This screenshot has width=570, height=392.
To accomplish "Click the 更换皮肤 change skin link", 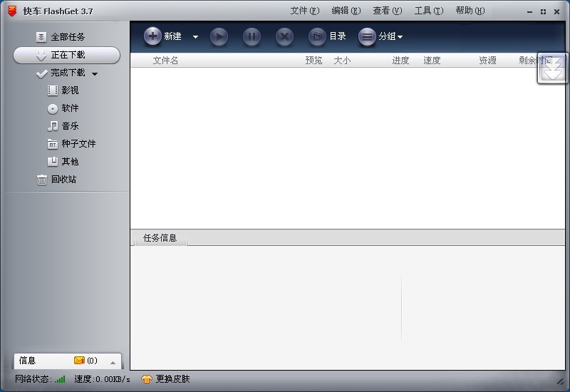I will click(x=172, y=379).
